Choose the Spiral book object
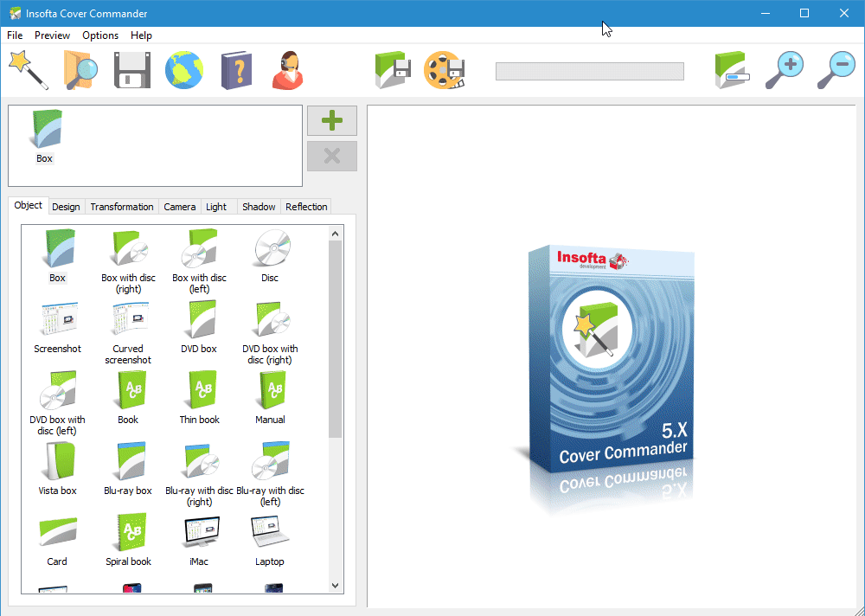 tap(128, 541)
